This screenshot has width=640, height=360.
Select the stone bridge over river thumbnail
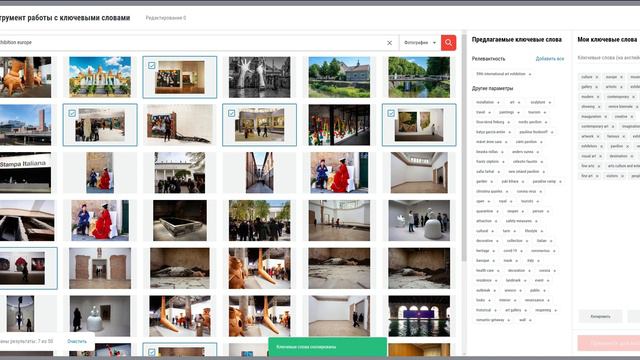tap(419, 77)
